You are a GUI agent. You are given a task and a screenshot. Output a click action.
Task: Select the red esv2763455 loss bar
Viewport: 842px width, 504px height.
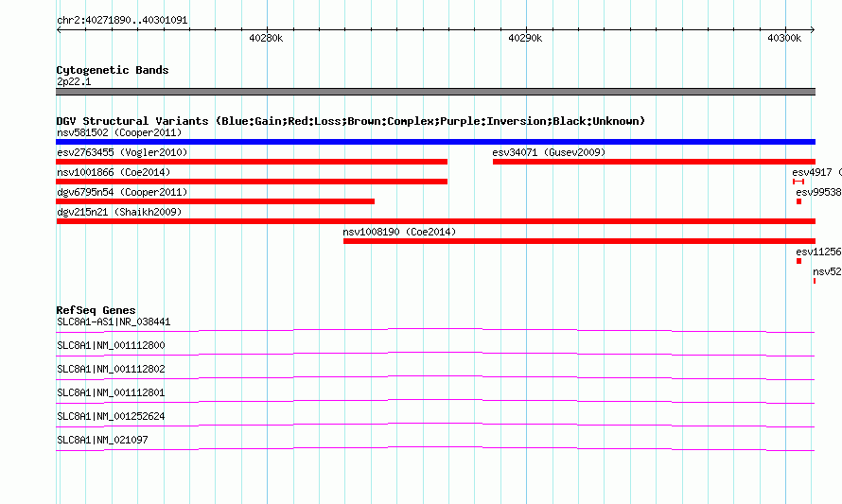[252, 162]
